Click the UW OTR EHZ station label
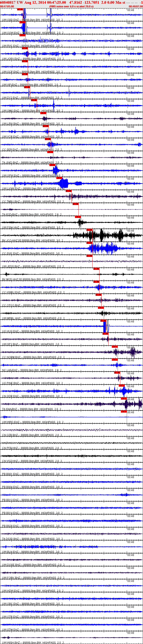The height and width of the screenshot is (644, 143). click(32, 617)
